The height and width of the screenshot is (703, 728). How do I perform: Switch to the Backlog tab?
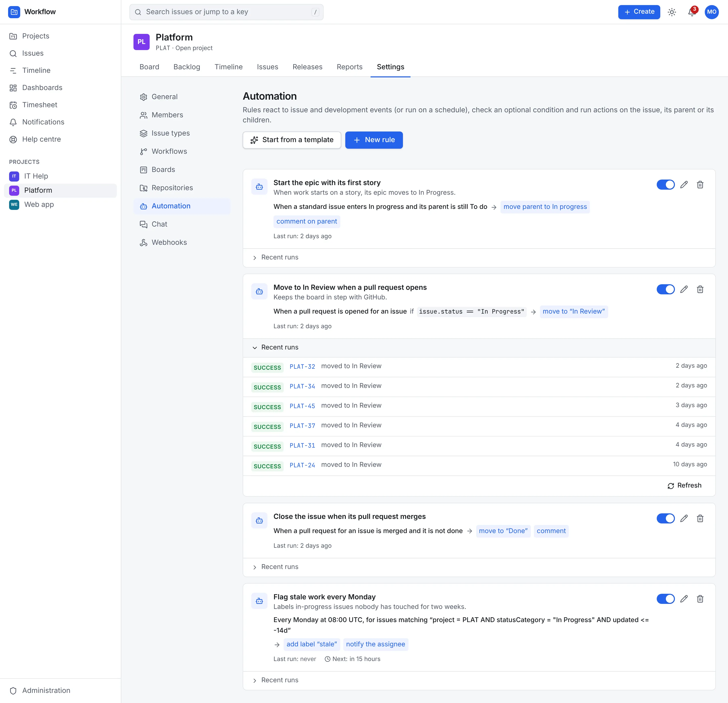point(187,67)
